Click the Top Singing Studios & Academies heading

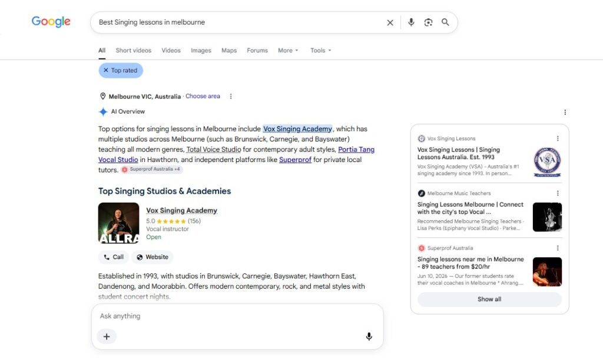pos(165,191)
